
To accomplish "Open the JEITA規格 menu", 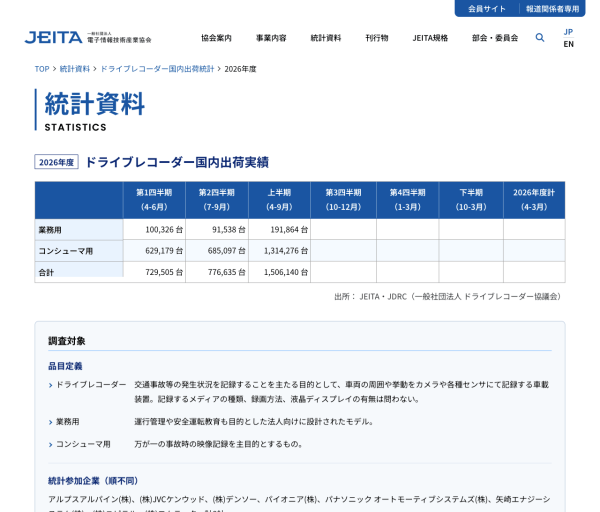I will 430,38.
